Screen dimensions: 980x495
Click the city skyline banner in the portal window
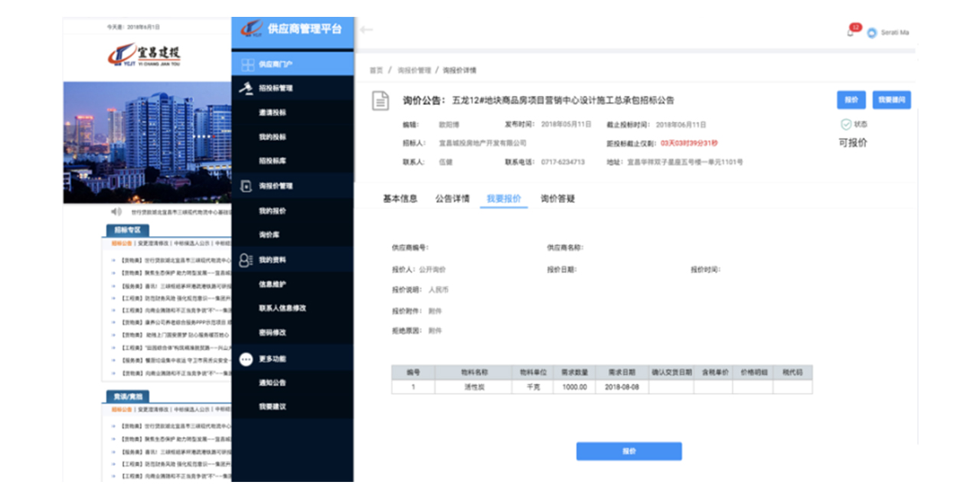coord(147,143)
